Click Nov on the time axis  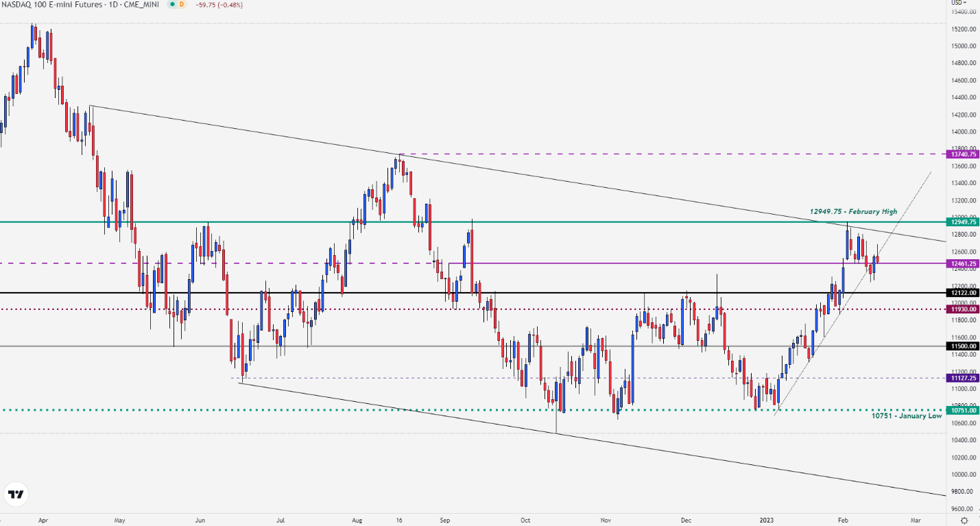pyautogui.click(x=606, y=521)
